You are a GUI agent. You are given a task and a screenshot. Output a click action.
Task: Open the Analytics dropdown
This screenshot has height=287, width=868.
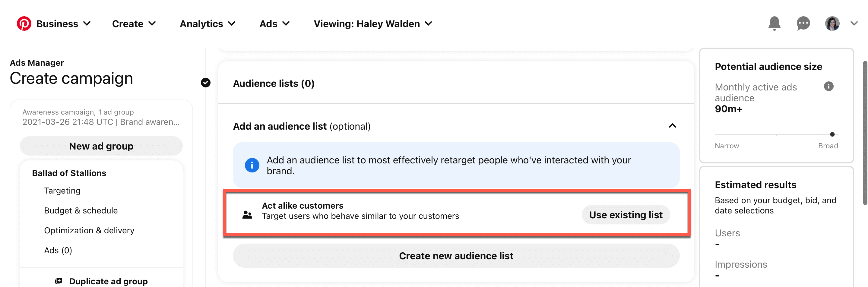207,24
